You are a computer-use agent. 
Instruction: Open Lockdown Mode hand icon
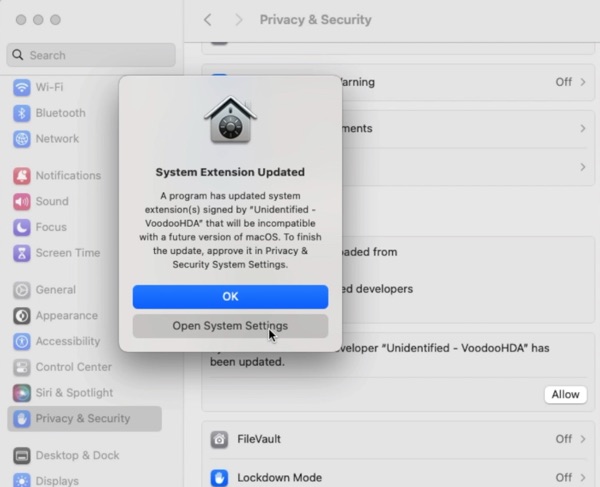pos(219,477)
